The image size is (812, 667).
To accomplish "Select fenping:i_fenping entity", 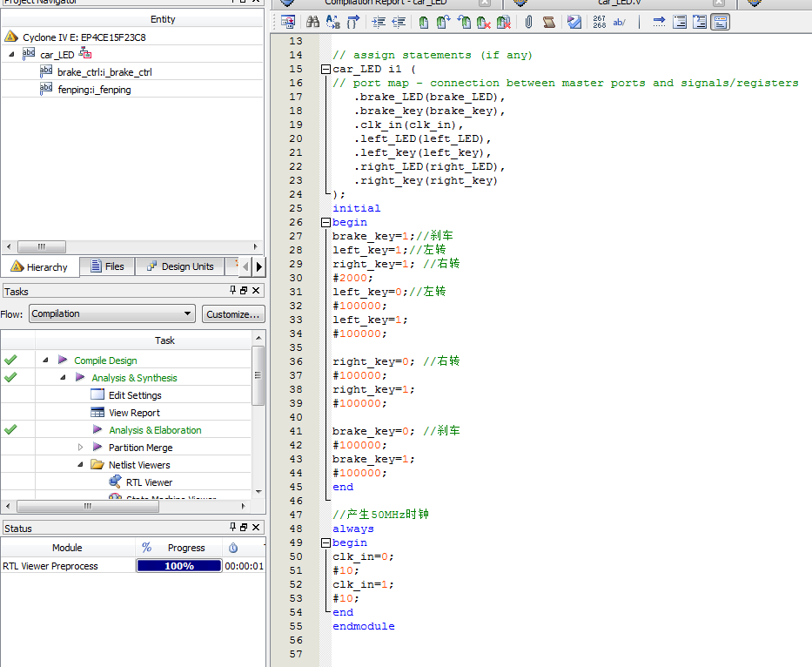I will pyautogui.click(x=94, y=90).
